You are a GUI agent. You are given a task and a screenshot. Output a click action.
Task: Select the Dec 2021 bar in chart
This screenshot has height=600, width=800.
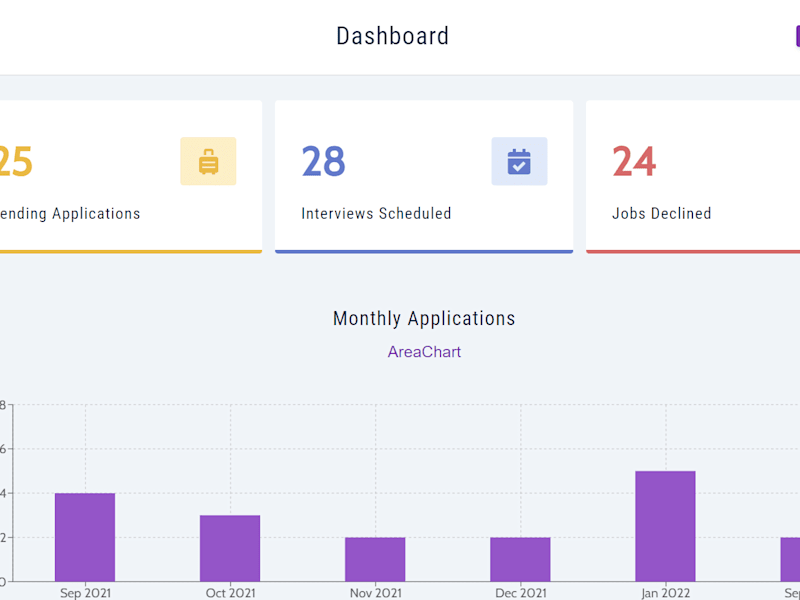point(520,559)
